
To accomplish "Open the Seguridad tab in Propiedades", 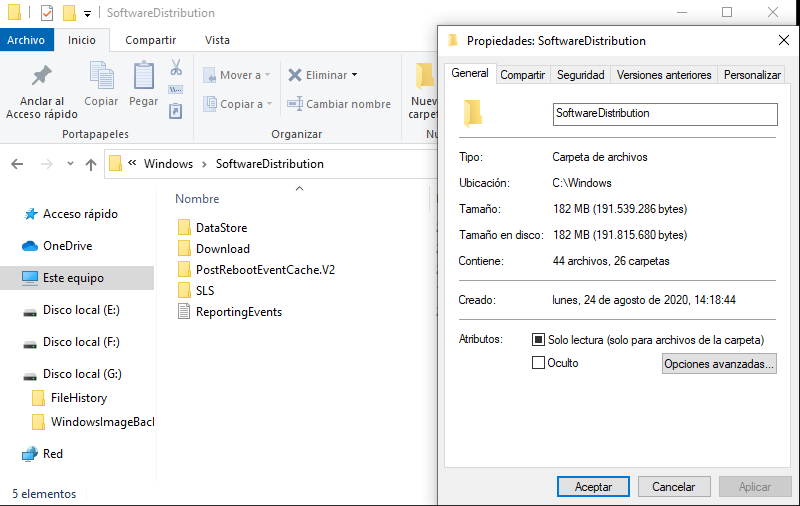I will click(581, 75).
